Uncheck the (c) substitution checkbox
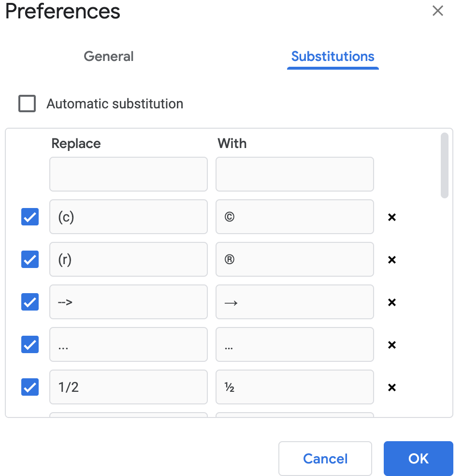The height and width of the screenshot is (476, 463). tap(30, 217)
